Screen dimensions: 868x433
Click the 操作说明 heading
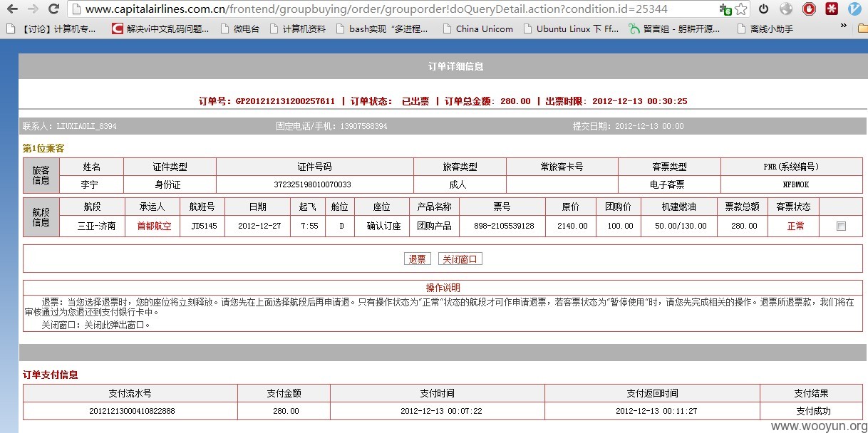tap(443, 288)
